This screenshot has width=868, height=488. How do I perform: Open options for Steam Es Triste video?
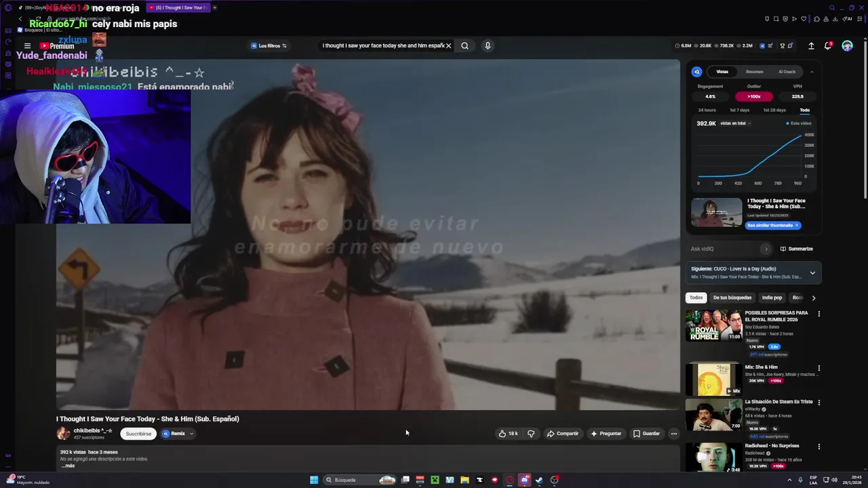point(818,402)
